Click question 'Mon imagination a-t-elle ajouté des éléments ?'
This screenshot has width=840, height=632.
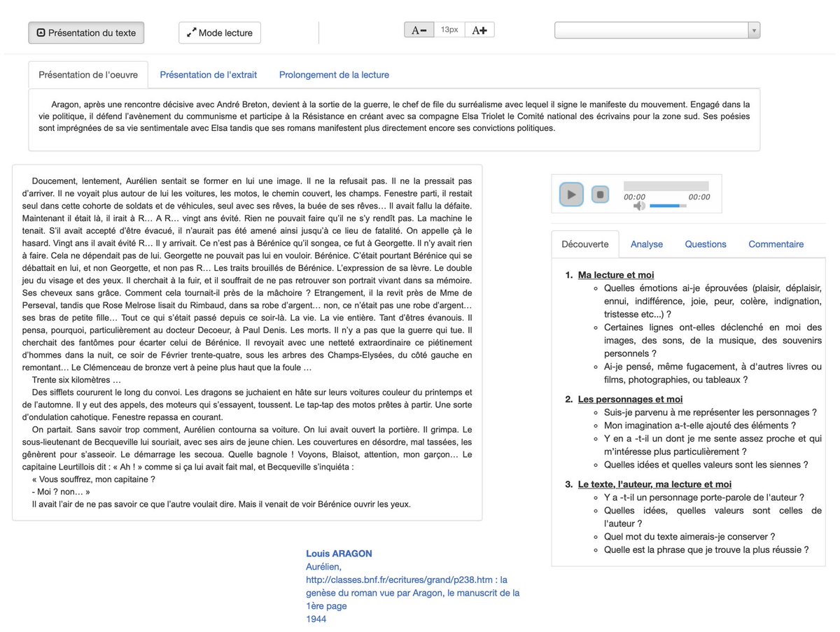tap(700, 426)
